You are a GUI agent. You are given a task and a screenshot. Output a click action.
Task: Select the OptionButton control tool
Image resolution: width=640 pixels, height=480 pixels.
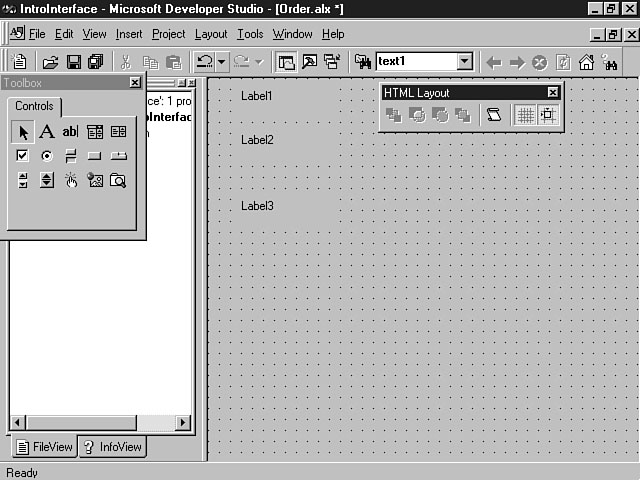[x=46, y=155]
